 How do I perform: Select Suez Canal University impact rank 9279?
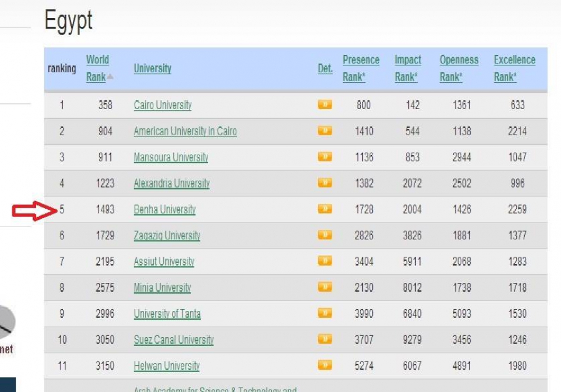413,340
